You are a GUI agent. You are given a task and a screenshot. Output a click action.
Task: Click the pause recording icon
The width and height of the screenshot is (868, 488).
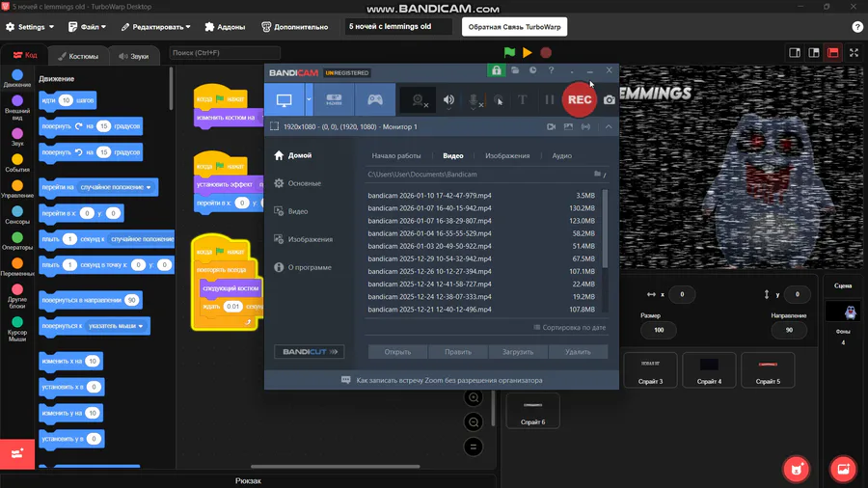click(x=550, y=100)
